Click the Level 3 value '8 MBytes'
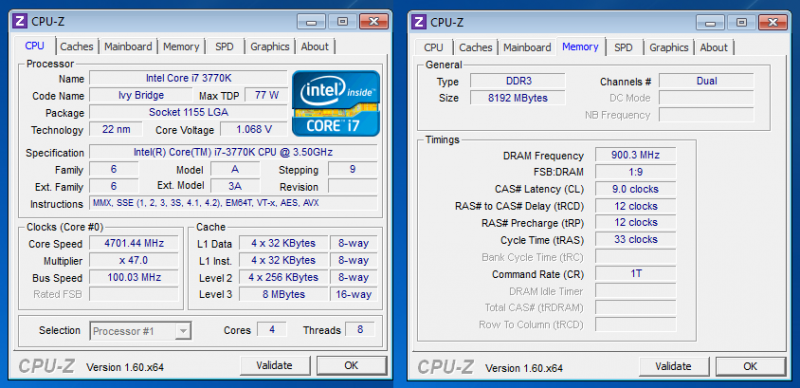This screenshot has width=800, height=388. (283, 294)
